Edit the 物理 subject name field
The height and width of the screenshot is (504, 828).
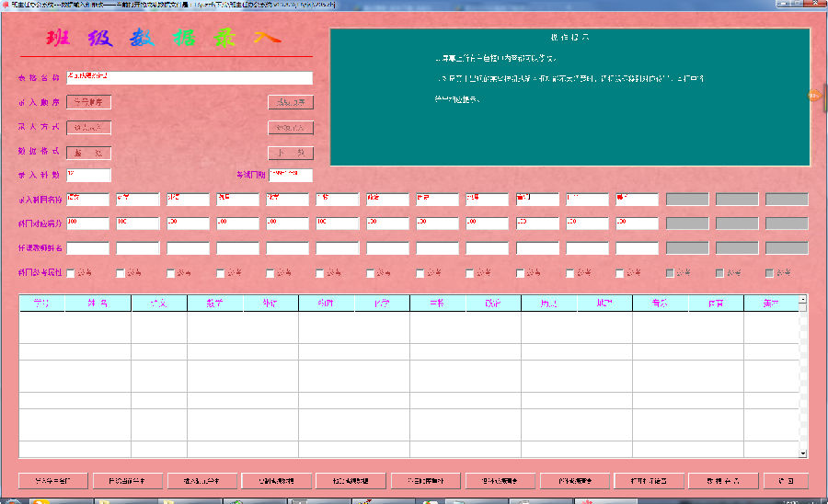pyautogui.click(x=237, y=200)
